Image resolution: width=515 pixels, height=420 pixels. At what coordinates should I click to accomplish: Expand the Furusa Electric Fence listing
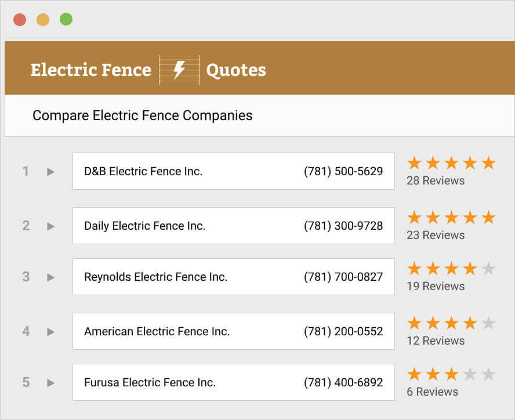pyautogui.click(x=50, y=382)
